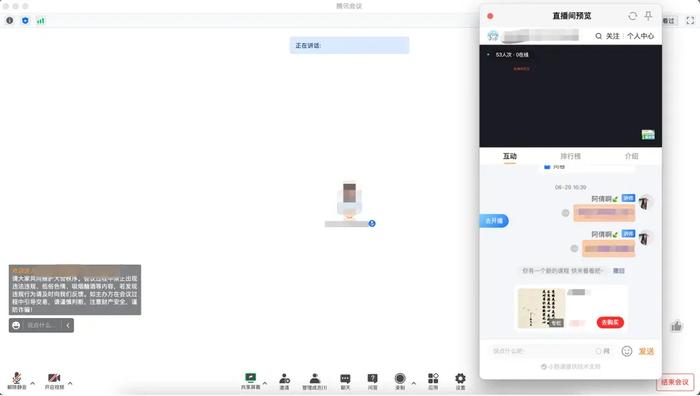Open the Settings (设置) gear

(x=460, y=381)
